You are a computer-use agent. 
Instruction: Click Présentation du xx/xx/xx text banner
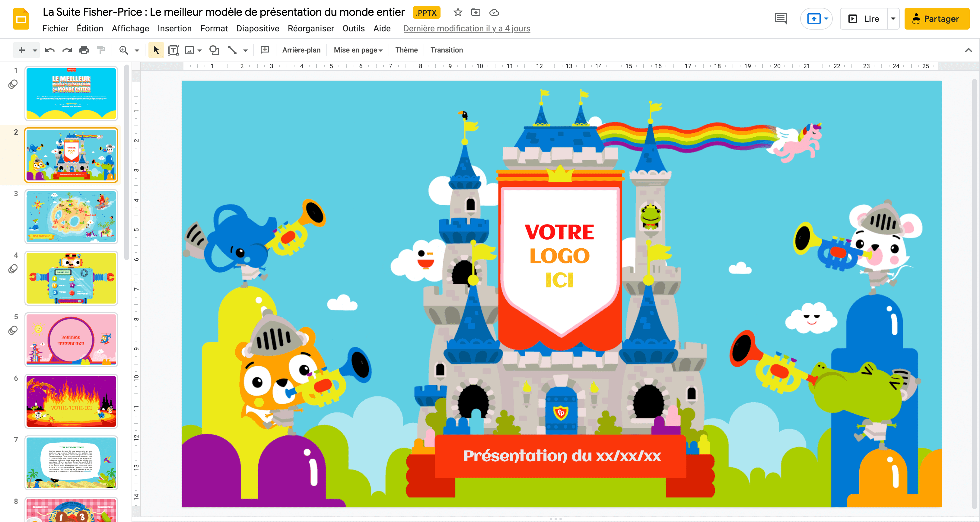(x=562, y=456)
